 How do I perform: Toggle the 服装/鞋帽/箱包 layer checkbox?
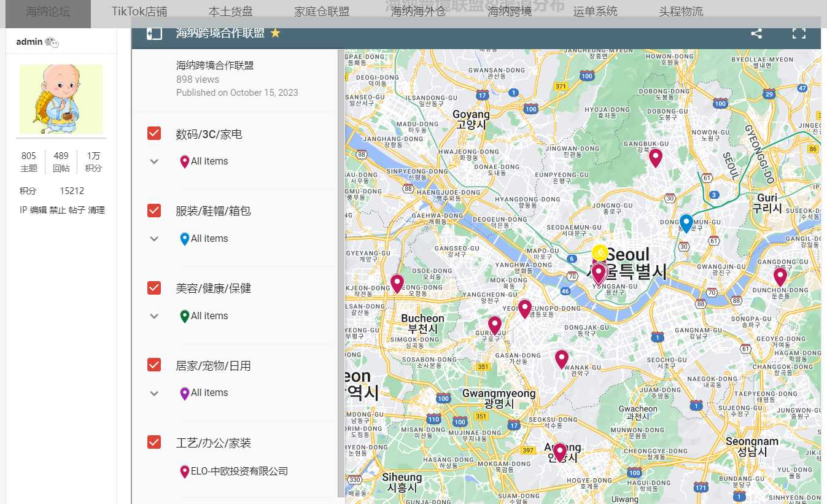[x=154, y=211]
